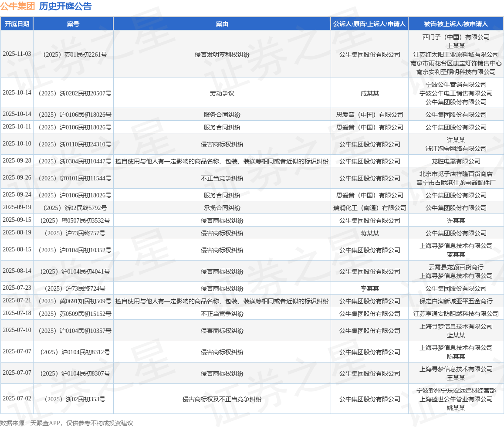Click defendant 江苏红太阳工业原料城有限公司

click(x=456, y=54)
